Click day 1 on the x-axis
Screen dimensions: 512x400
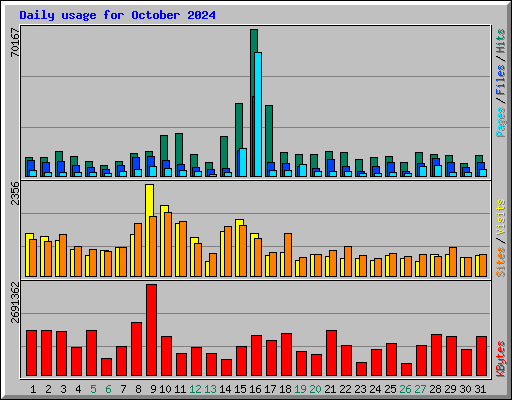click(33, 389)
